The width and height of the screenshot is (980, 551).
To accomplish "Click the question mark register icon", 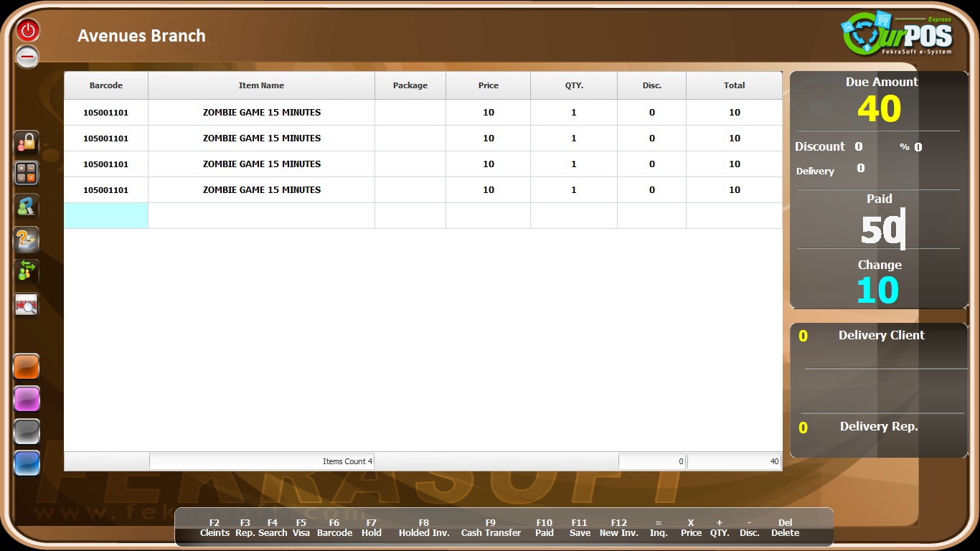I will [27, 240].
